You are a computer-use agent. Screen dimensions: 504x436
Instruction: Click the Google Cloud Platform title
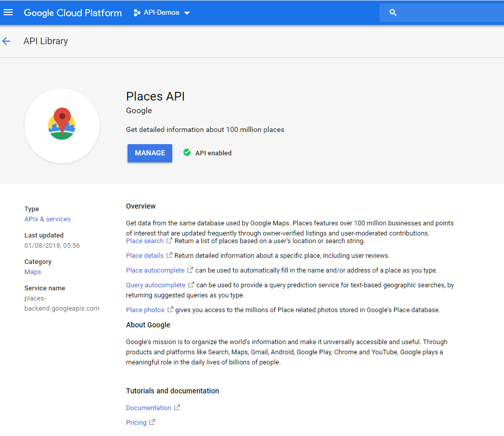(x=73, y=13)
